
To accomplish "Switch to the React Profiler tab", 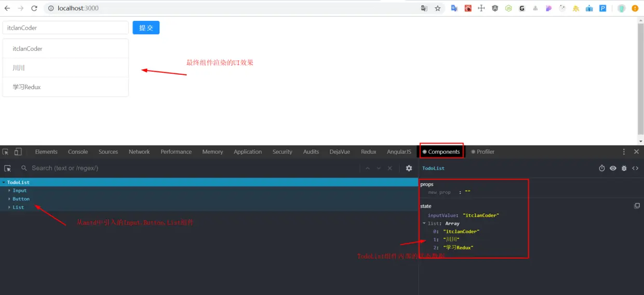I will click(x=482, y=152).
